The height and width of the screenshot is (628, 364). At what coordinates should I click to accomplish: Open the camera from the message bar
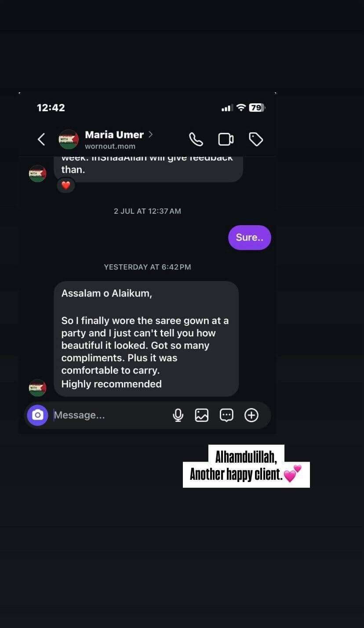click(38, 415)
